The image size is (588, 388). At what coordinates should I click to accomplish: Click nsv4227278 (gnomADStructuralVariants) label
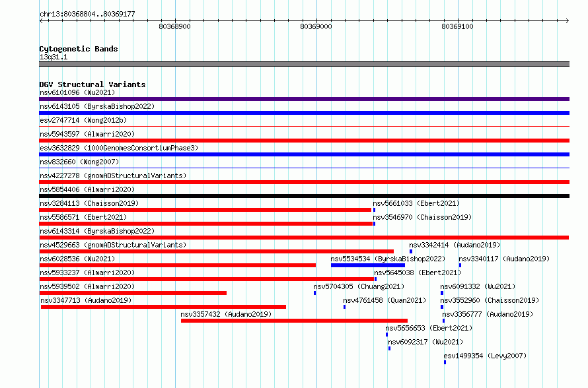(113, 176)
